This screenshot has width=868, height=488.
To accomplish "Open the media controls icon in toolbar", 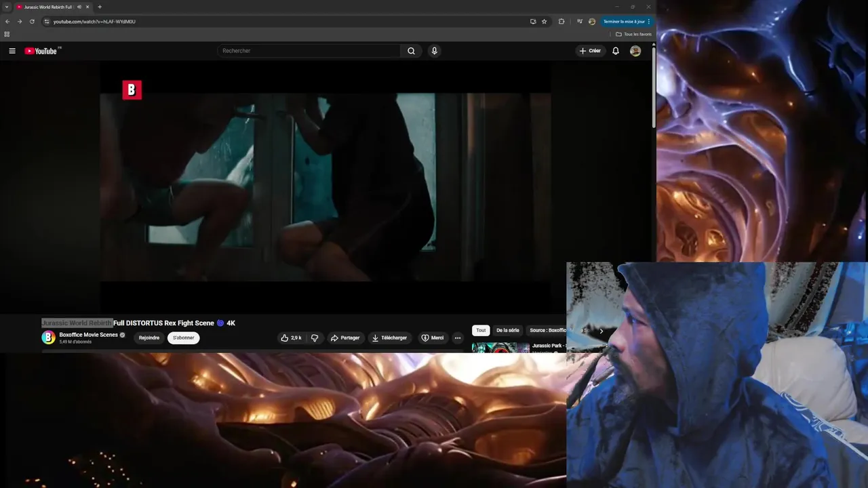I will tap(580, 22).
